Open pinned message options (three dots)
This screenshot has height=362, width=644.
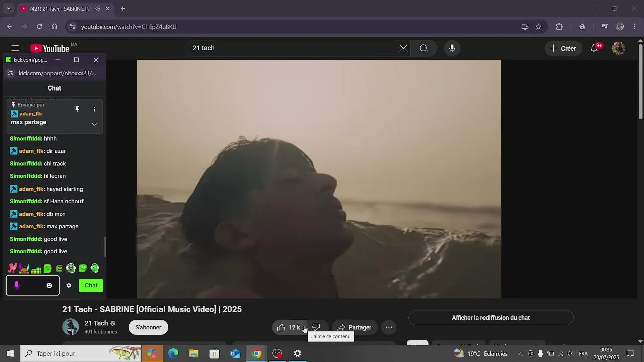click(x=94, y=109)
